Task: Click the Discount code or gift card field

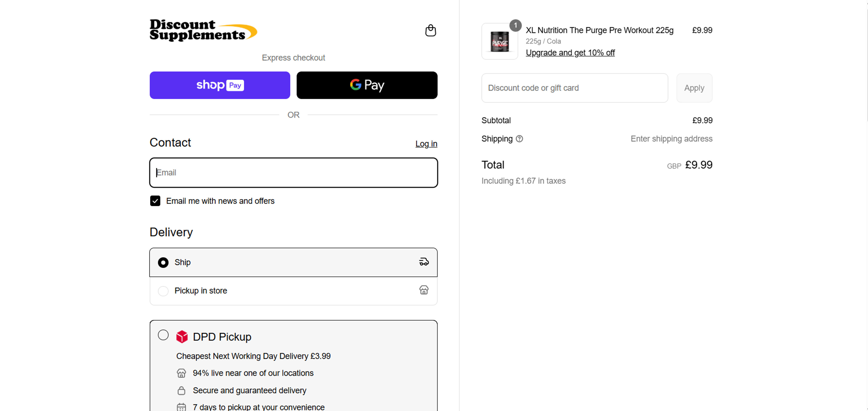Action: click(x=575, y=88)
